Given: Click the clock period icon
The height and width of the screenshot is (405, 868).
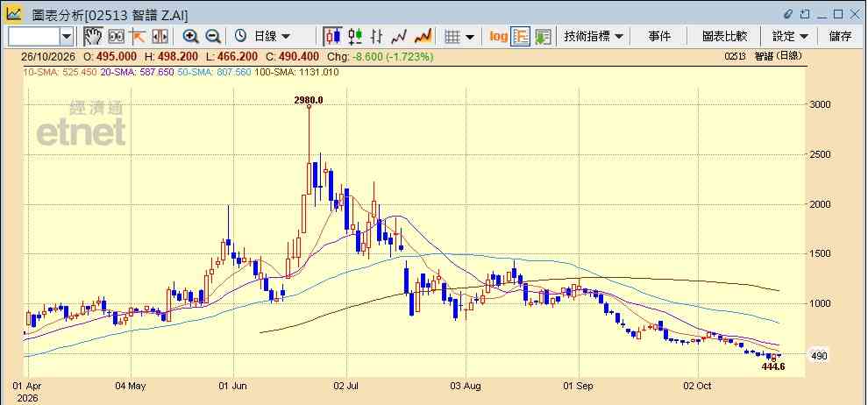Looking at the screenshot, I should (240, 37).
